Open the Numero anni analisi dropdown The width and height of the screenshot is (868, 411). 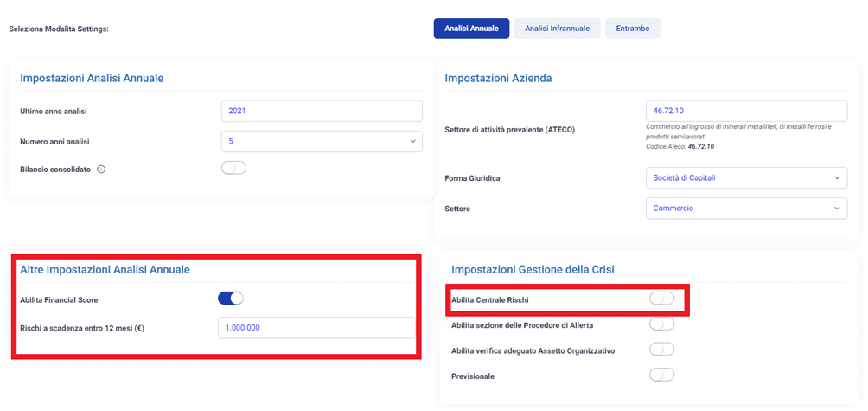(x=322, y=141)
